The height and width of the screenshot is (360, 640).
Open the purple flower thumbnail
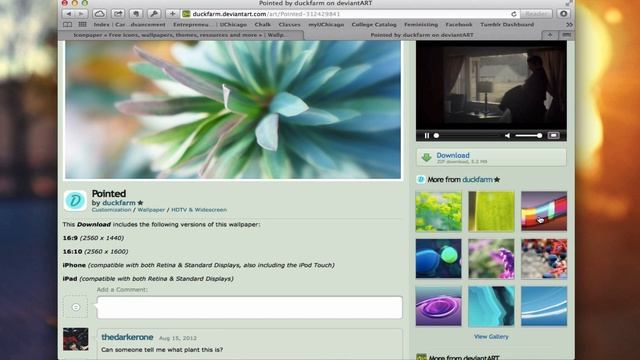(x=491, y=259)
